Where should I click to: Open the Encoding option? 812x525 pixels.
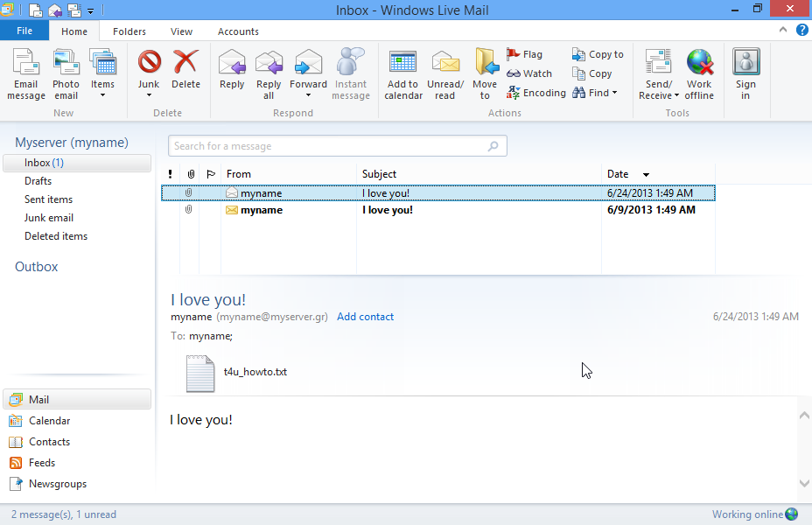click(536, 93)
